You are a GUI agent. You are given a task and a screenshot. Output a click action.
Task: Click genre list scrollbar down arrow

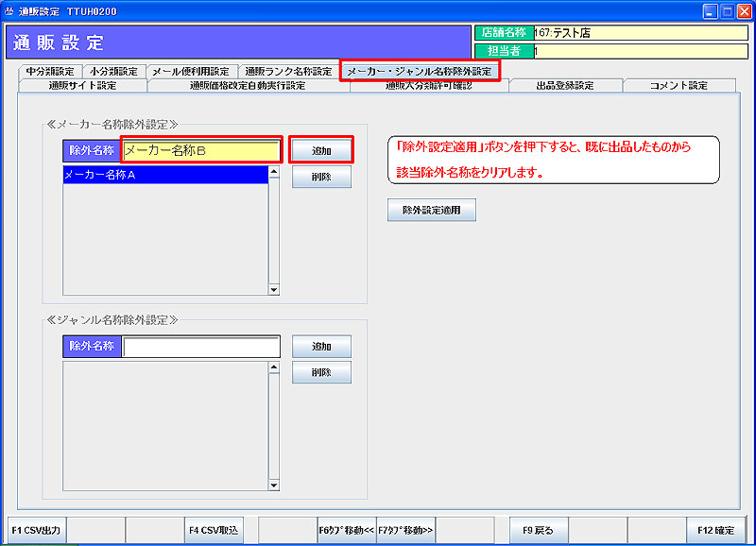click(x=274, y=486)
